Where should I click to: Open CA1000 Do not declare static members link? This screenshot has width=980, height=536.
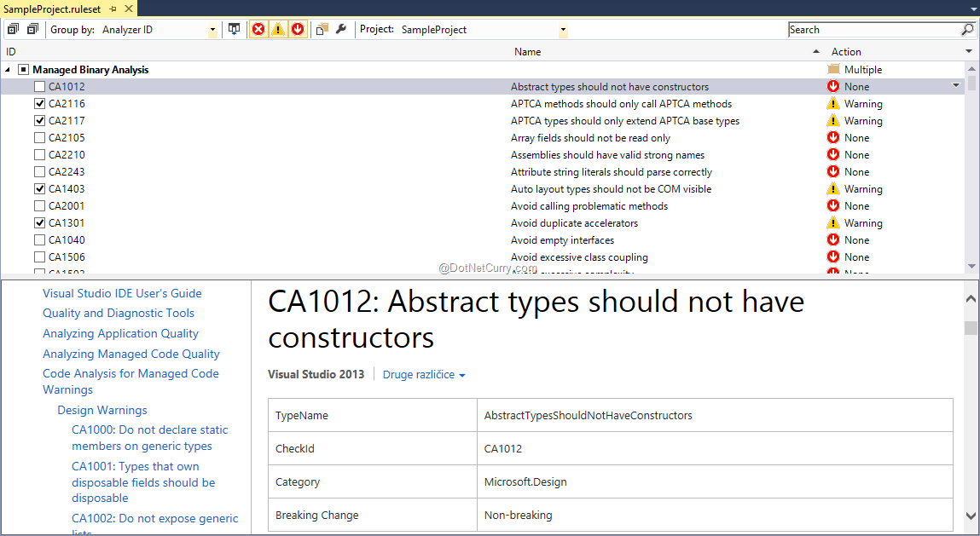point(150,438)
